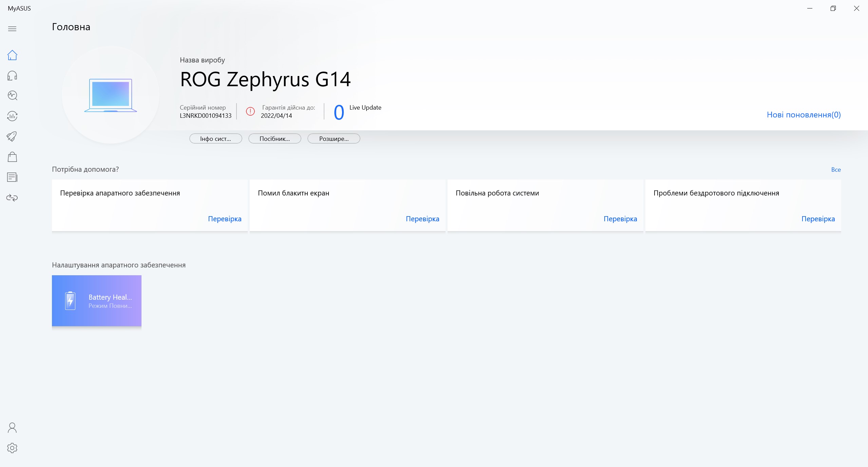Open the hamburger navigation menu
Viewport: 868px width, 467px height.
pyautogui.click(x=12, y=29)
